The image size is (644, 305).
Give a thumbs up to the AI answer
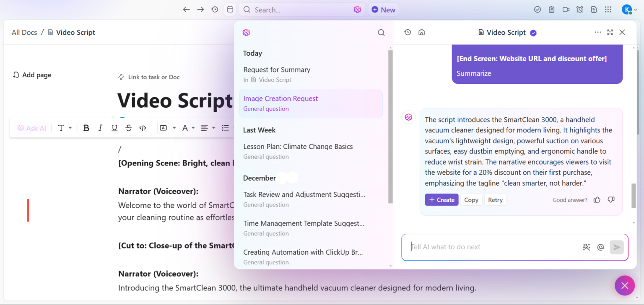tap(597, 200)
